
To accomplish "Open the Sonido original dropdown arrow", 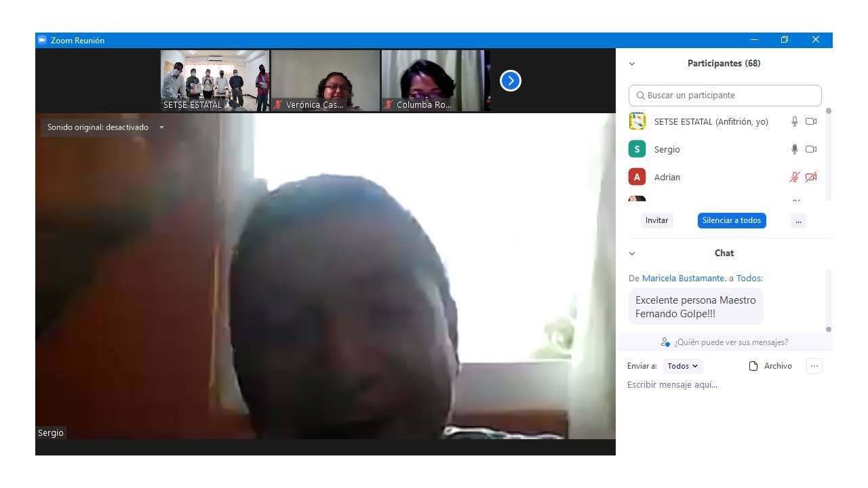I will (161, 127).
